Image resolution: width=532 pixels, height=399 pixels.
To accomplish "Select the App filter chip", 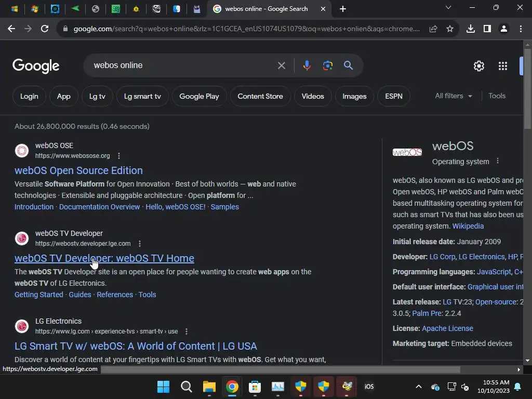I will coord(64,96).
